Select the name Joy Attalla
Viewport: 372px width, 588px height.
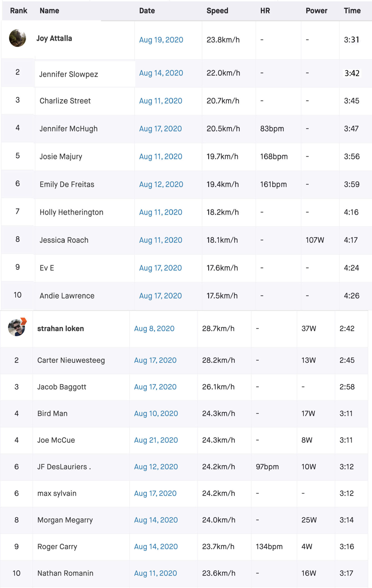pos(54,39)
